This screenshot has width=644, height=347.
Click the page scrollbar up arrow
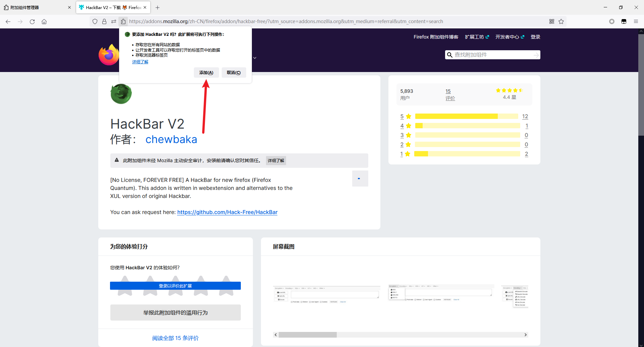point(641,31)
